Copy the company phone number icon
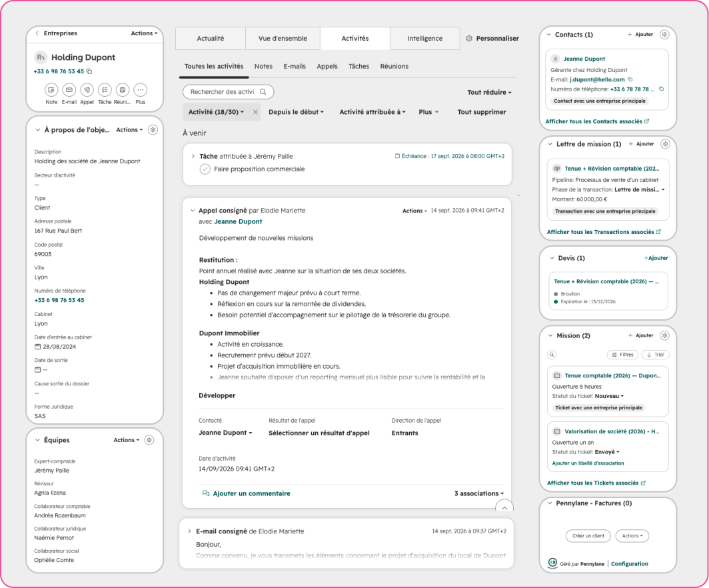 click(89, 71)
